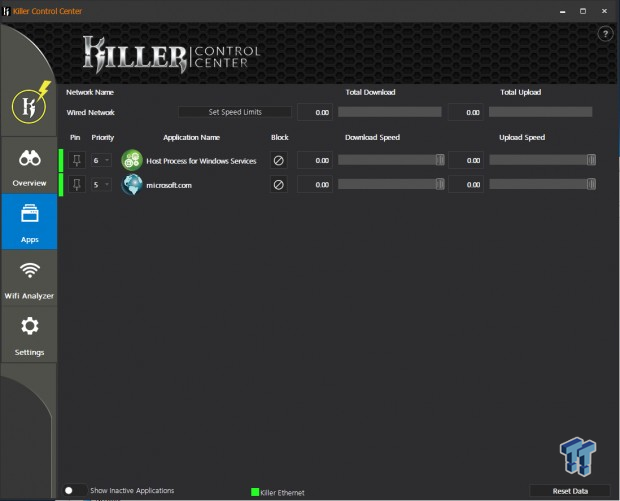Click the Killer lightning logo icon
The width and height of the screenshot is (620, 501).
click(x=30, y=104)
